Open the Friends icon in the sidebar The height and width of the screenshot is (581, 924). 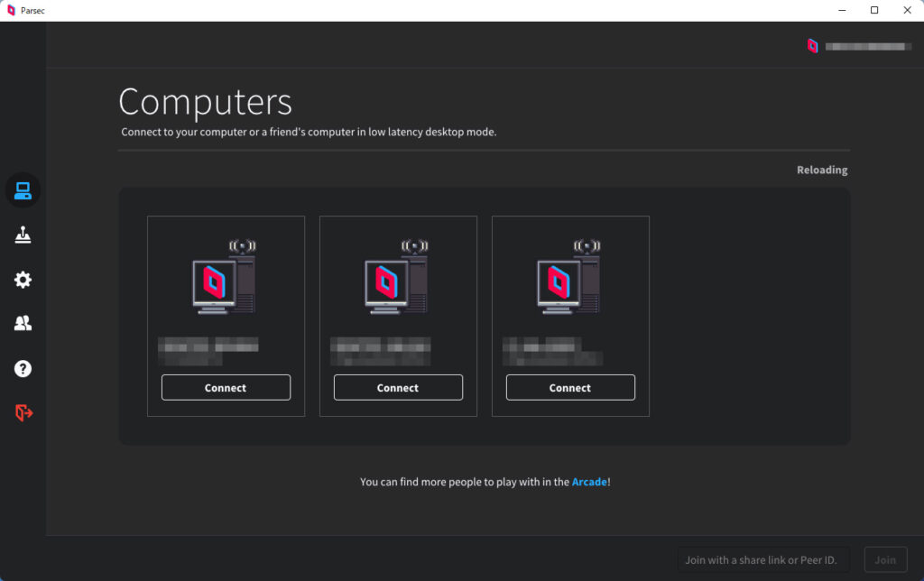(x=23, y=324)
